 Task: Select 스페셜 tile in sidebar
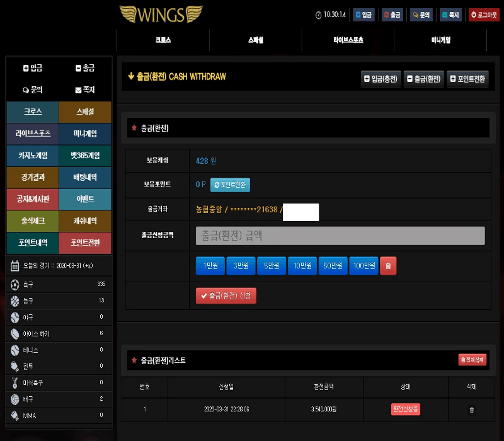click(85, 112)
